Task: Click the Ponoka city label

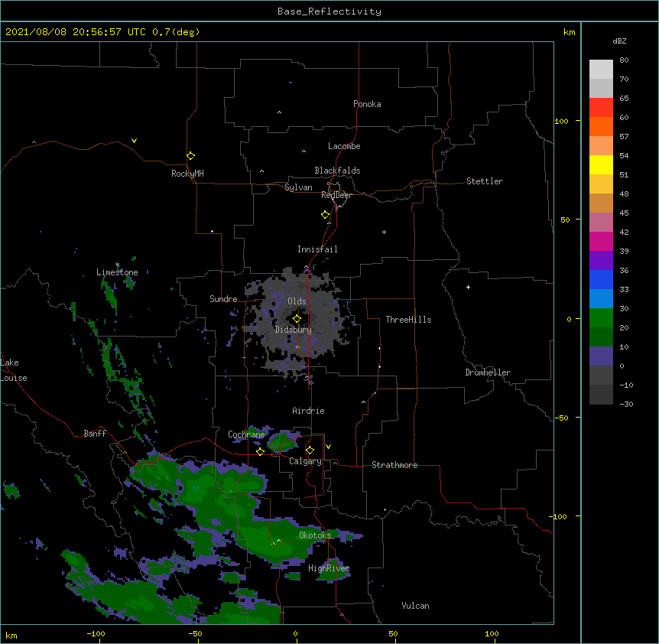Action: click(x=367, y=104)
